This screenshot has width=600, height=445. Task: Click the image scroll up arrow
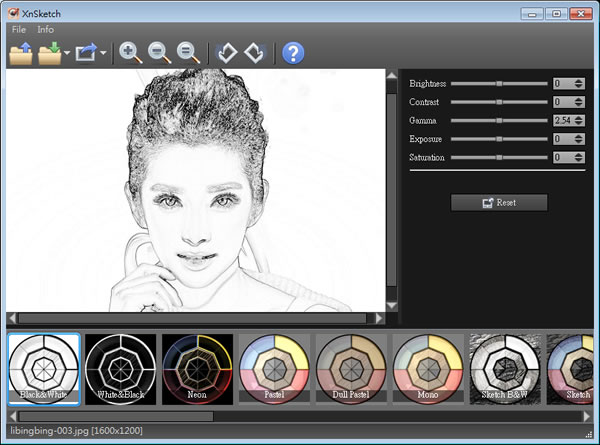click(x=391, y=75)
